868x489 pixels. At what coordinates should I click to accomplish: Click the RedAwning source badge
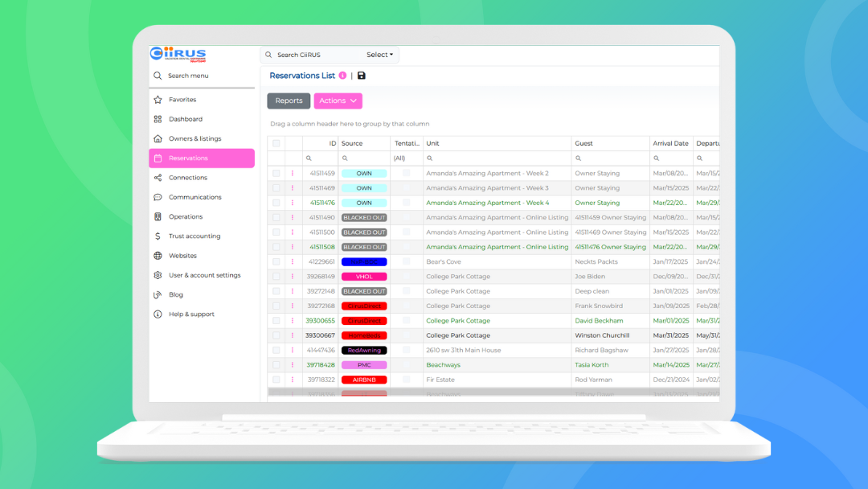point(364,350)
